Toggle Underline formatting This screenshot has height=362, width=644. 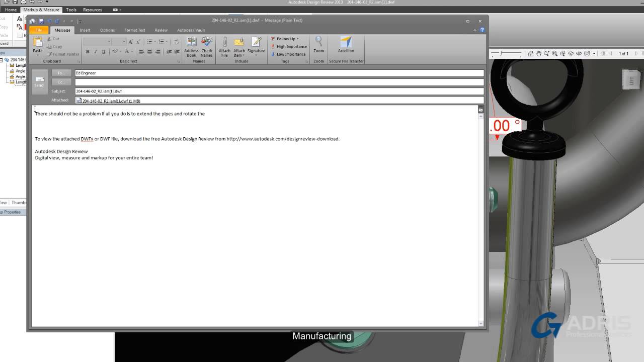pyautogui.click(x=104, y=51)
